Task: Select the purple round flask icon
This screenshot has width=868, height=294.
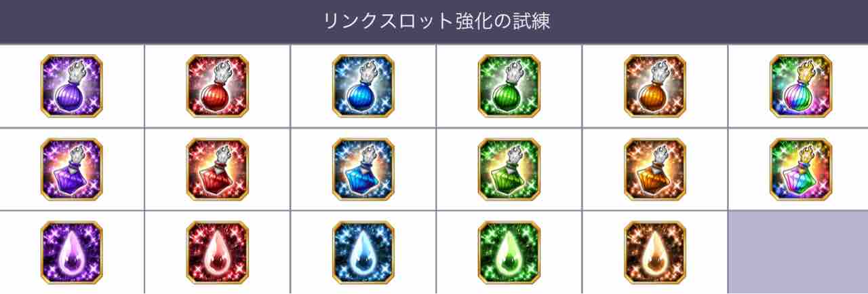Action: point(72,86)
